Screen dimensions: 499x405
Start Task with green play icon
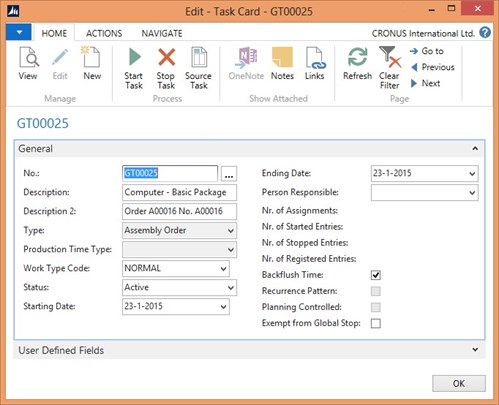click(134, 68)
